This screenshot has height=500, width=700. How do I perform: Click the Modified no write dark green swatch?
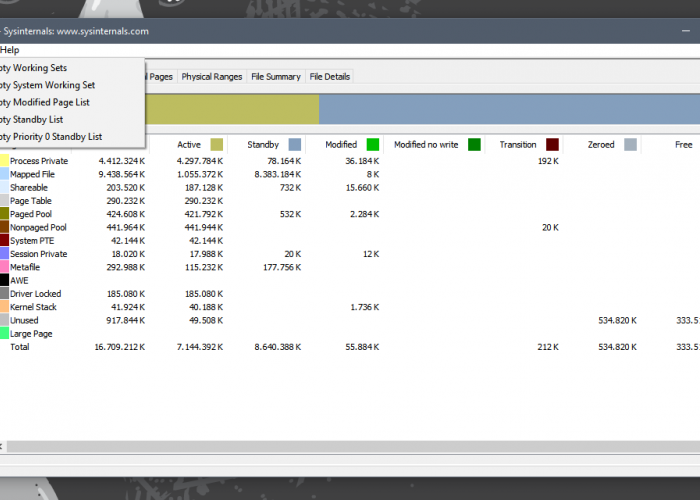tap(475, 145)
